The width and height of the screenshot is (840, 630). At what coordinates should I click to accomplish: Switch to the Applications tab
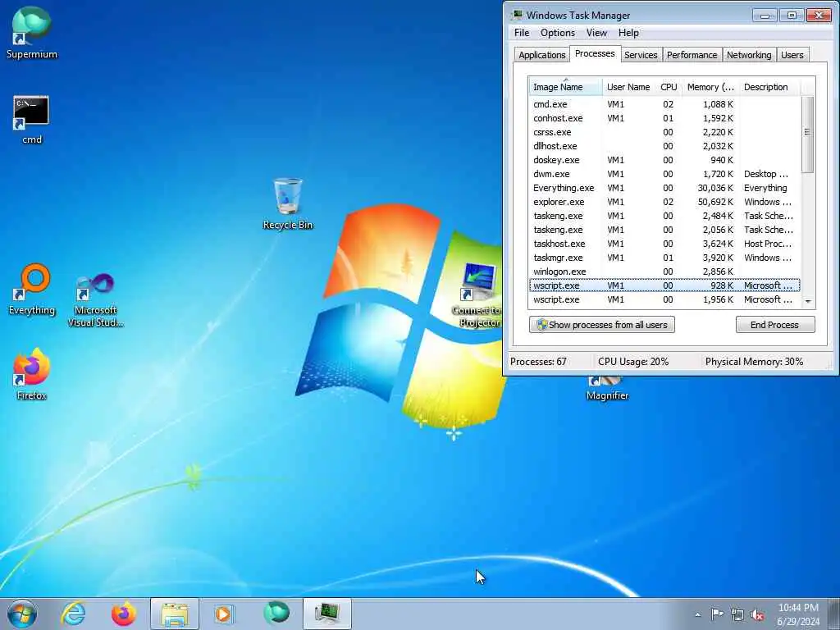click(541, 55)
